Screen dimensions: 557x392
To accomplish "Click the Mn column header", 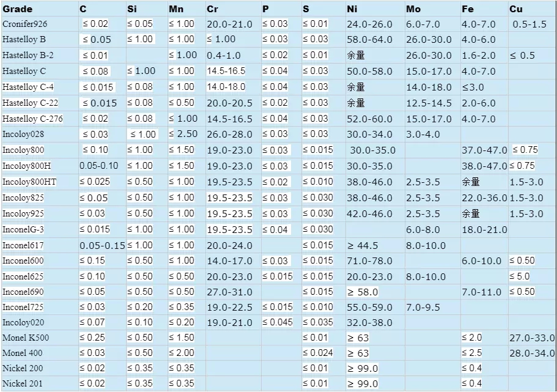I will [x=176, y=9].
